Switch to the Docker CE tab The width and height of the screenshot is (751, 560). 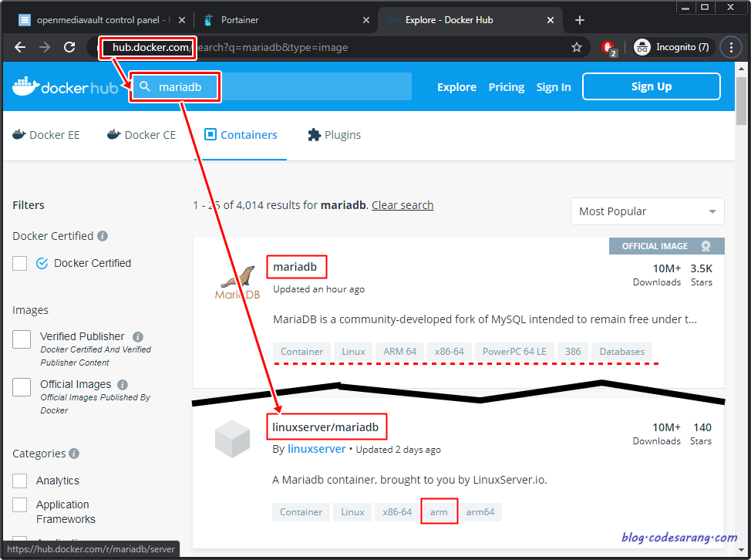click(141, 135)
